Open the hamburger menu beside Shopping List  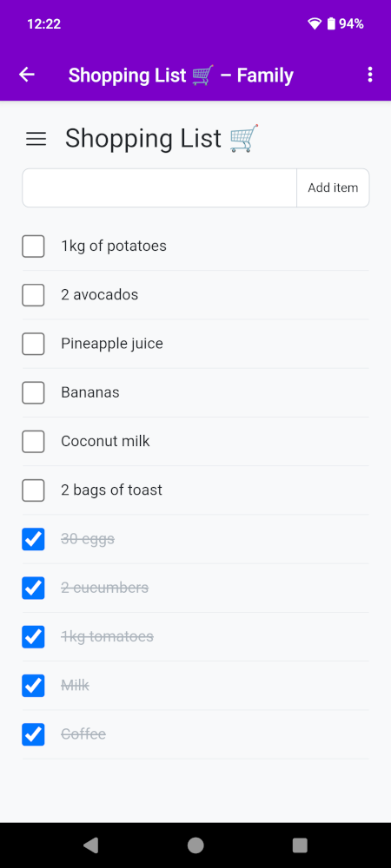[x=36, y=139]
